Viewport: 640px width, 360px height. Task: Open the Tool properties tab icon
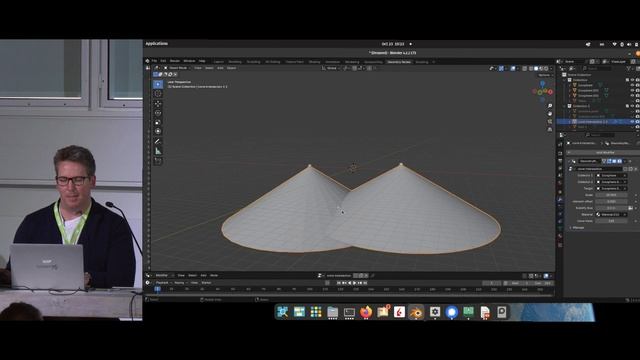[x=560, y=144]
